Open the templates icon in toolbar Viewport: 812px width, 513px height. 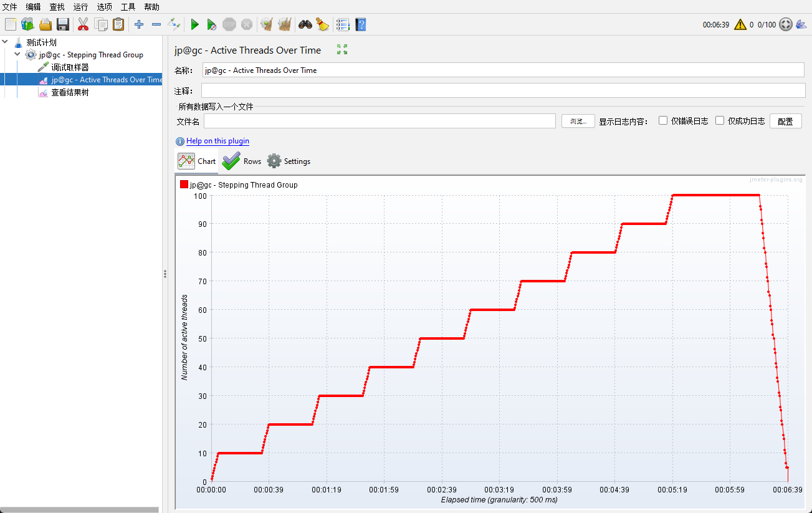(x=27, y=24)
